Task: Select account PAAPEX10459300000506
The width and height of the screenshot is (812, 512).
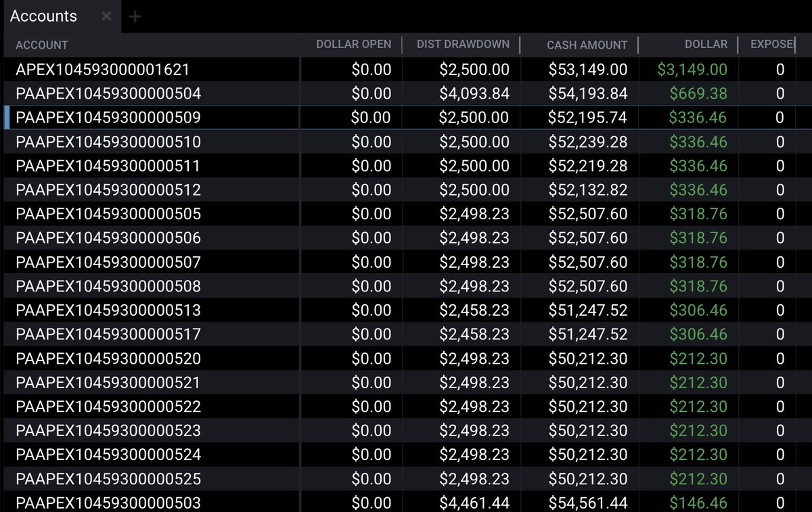Action: click(108, 238)
